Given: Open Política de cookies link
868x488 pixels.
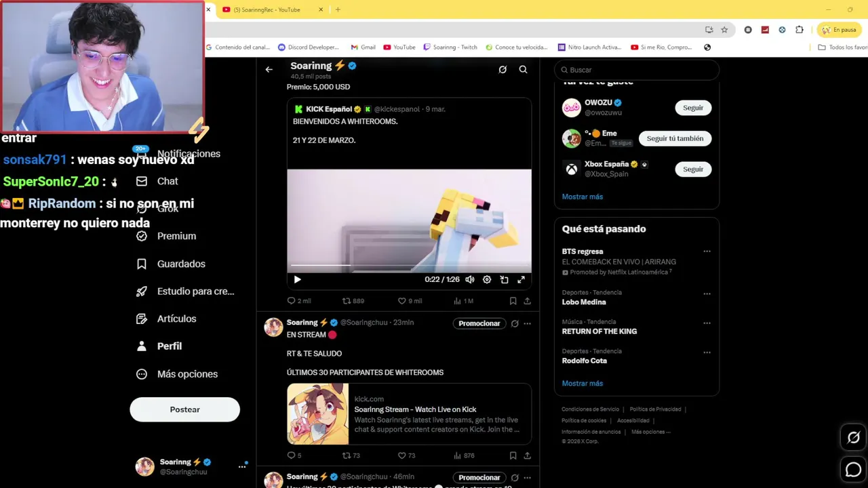Looking at the screenshot, I should coord(584,421).
